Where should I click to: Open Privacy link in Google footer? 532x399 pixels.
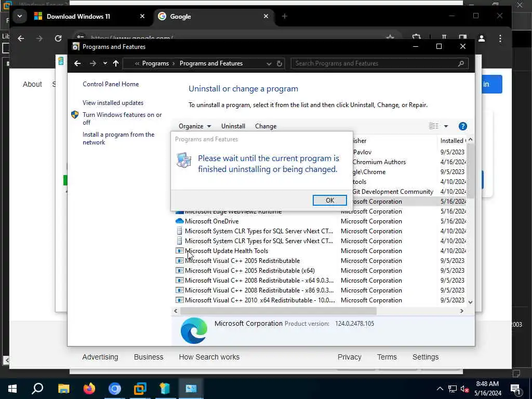point(349,357)
